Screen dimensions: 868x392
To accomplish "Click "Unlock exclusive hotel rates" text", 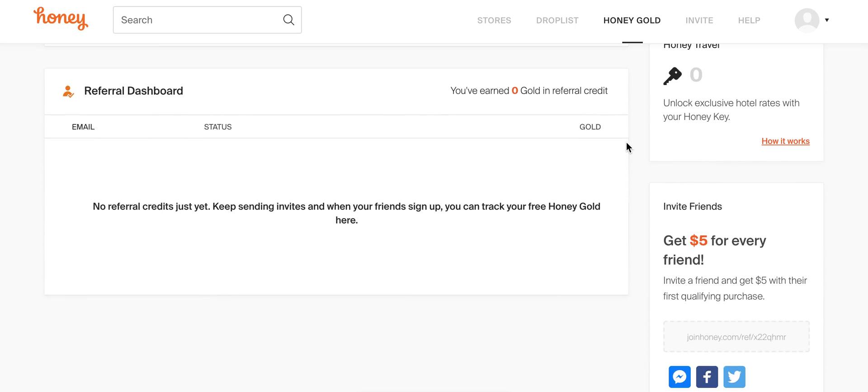I will [731, 110].
